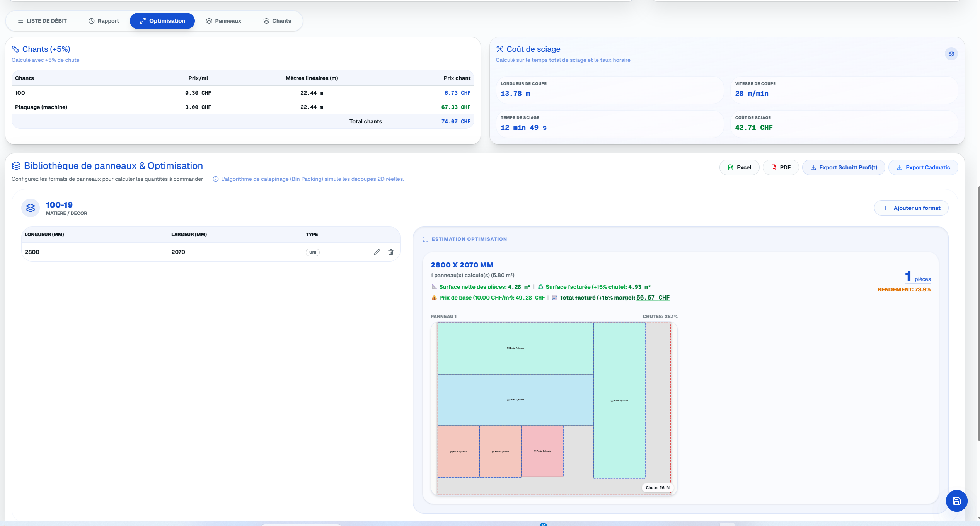Click the layers icon next to 100-19
The width and height of the screenshot is (980, 526).
(x=31, y=208)
